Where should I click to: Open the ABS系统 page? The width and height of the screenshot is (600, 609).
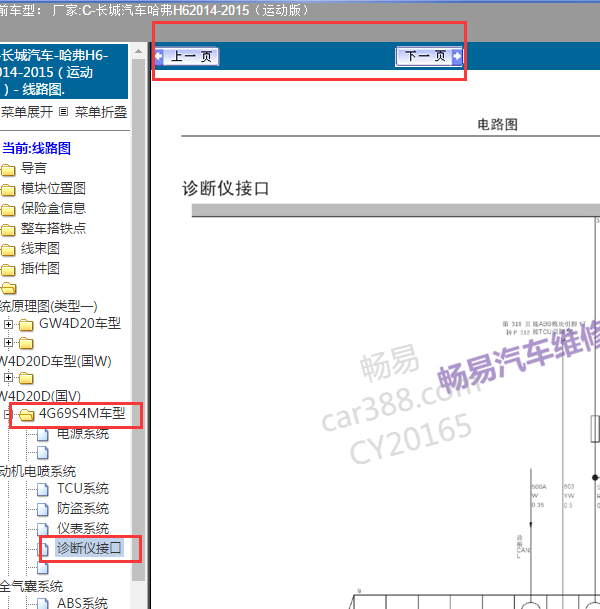point(82,602)
